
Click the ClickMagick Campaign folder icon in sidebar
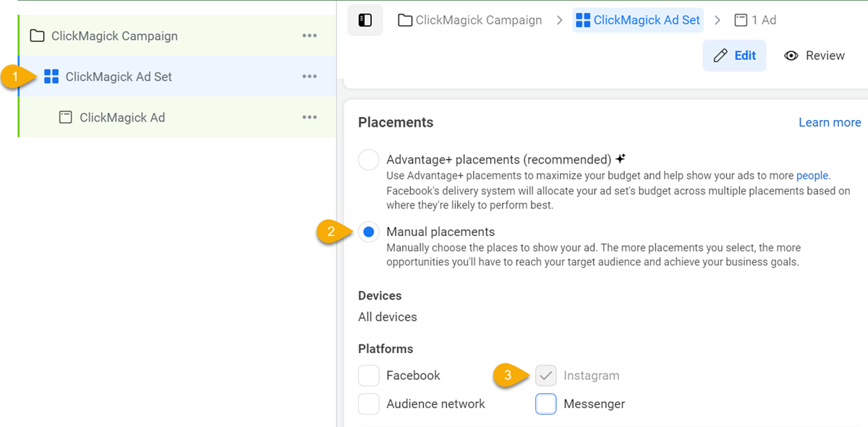pyautogui.click(x=38, y=36)
